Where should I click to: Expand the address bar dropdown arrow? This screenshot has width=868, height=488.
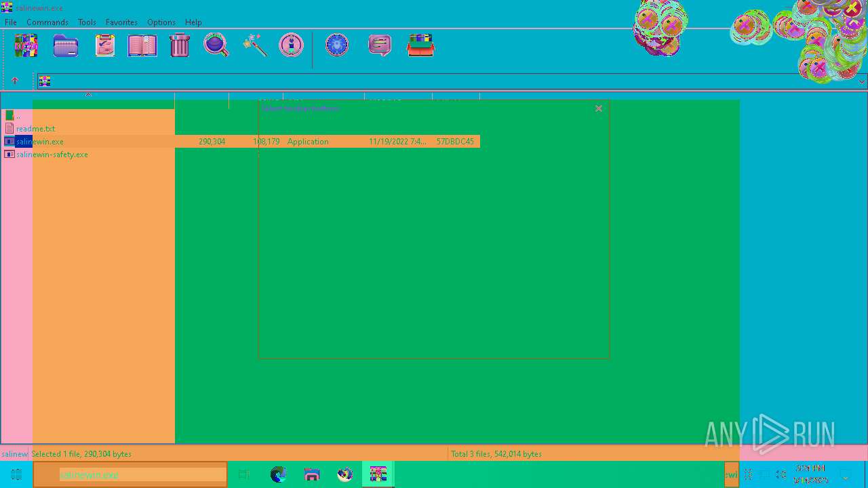[862, 81]
